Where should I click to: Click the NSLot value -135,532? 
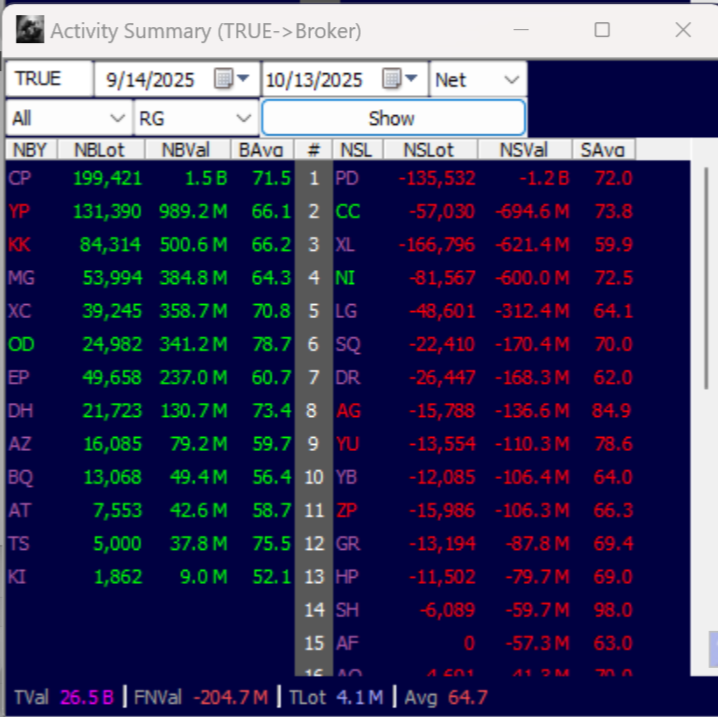click(437, 178)
